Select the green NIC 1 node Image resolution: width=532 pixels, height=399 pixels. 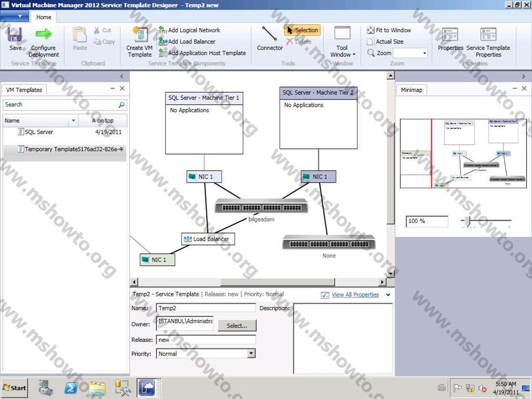158,260
